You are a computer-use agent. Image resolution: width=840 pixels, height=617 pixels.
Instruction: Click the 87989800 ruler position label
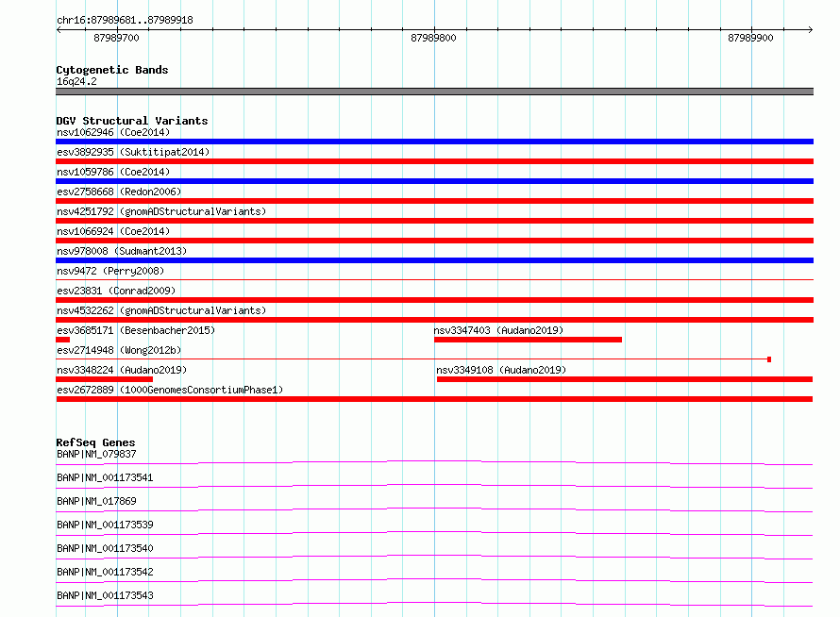(x=433, y=38)
